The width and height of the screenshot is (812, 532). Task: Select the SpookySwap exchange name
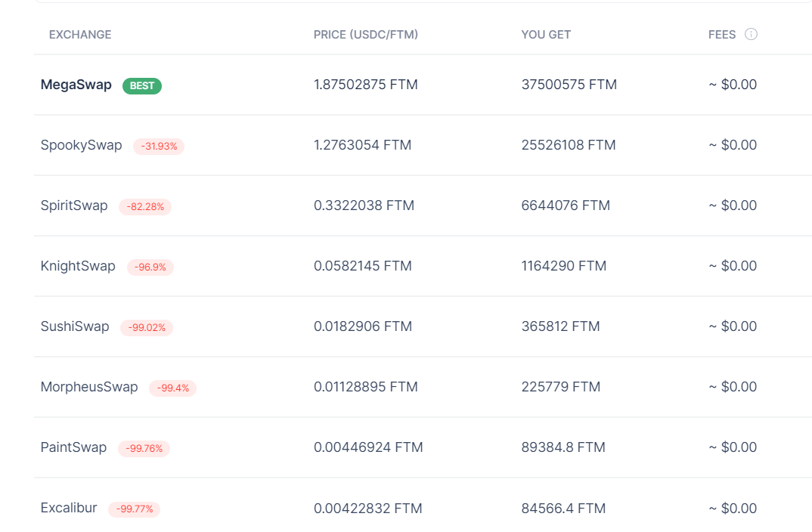(x=82, y=145)
